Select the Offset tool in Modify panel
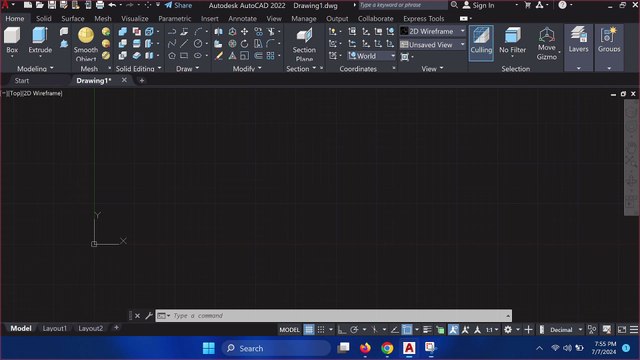Image resolution: width=640 pixels, height=360 pixels. pos(258,56)
